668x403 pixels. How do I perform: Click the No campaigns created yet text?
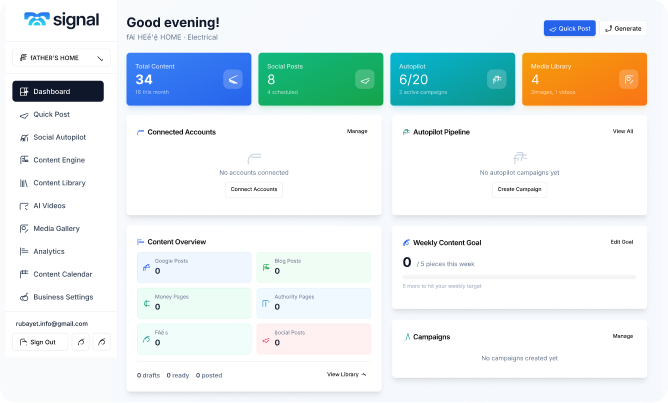(519, 358)
